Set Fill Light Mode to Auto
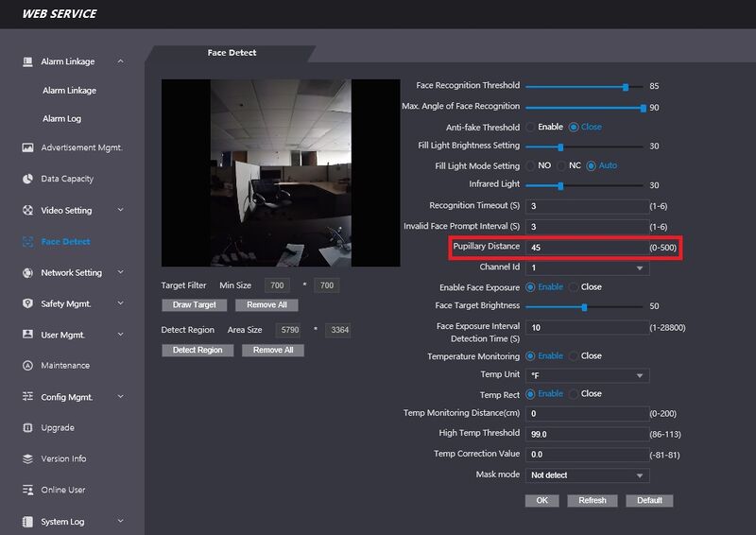The height and width of the screenshot is (535, 756). 592,165
